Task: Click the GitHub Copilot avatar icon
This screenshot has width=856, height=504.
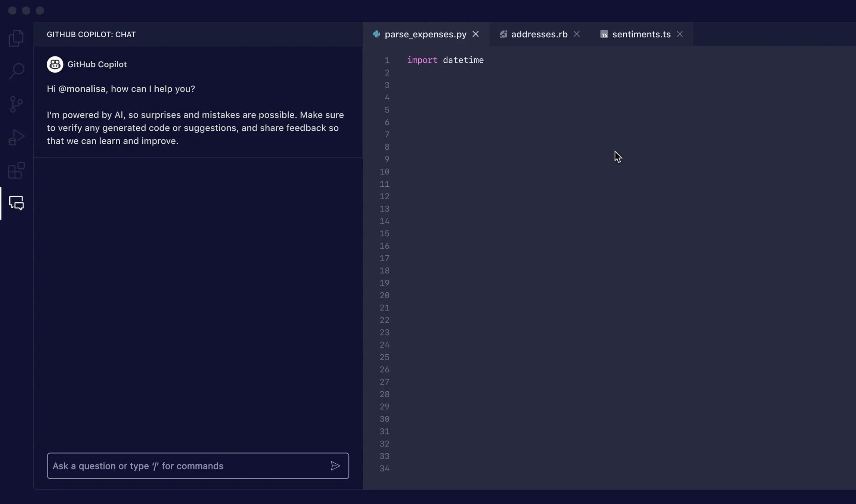Action: pos(55,64)
